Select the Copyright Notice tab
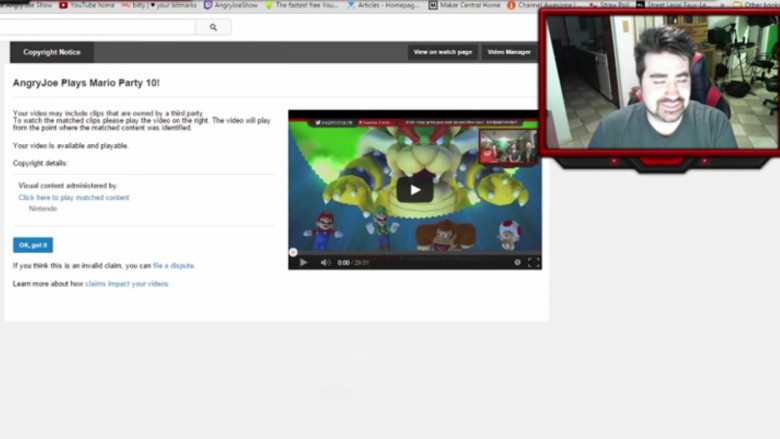Viewport: 780px width, 439px height. point(52,52)
